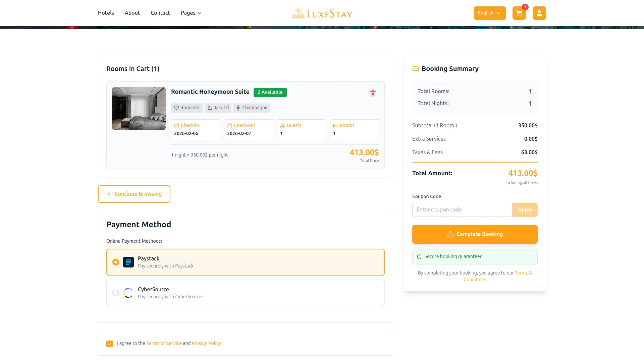Click the heart icon on the Romantic tag

click(x=176, y=108)
